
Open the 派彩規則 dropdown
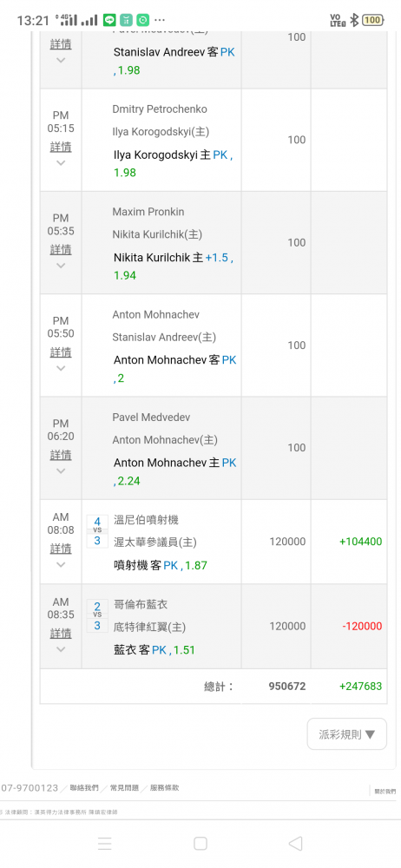coord(347,734)
